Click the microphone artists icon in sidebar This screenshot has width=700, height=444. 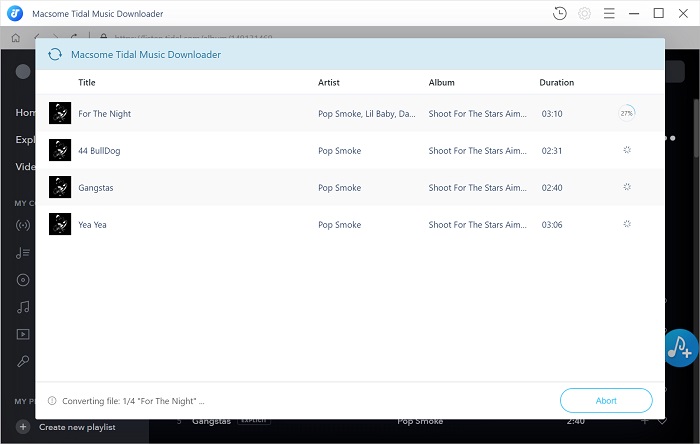pos(23,361)
